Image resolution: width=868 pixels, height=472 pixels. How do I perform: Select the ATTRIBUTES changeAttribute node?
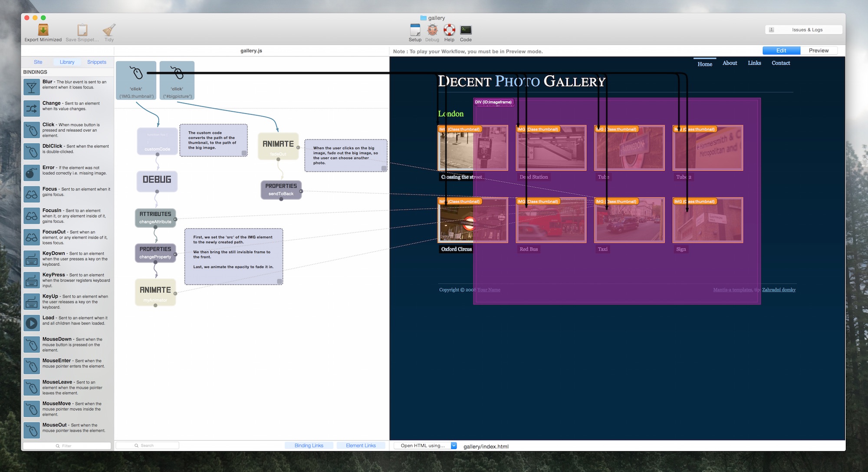(x=155, y=218)
